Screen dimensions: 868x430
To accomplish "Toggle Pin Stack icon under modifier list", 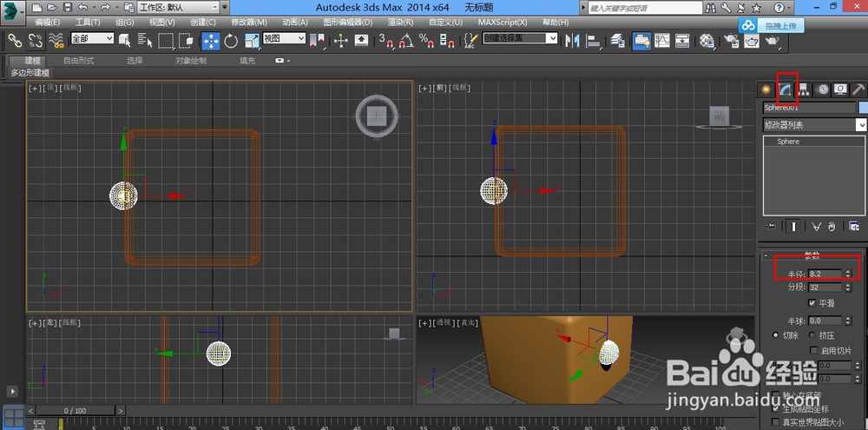I will 769,226.
